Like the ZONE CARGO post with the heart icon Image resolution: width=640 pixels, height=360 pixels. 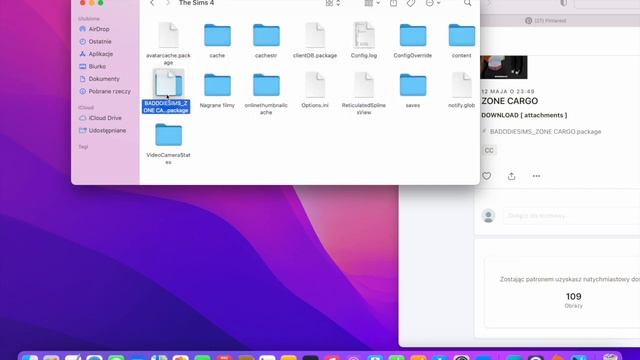487,176
